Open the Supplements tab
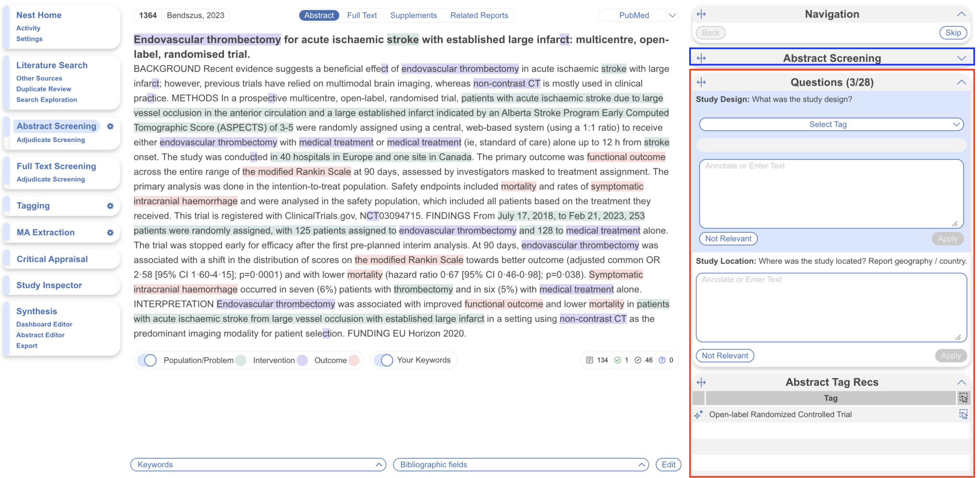This screenshot has height=478, width=980. point(413,15)
